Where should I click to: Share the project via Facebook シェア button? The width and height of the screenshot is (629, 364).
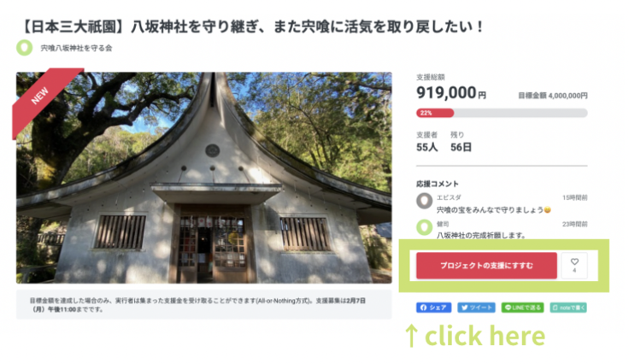[x=433, y=308]
